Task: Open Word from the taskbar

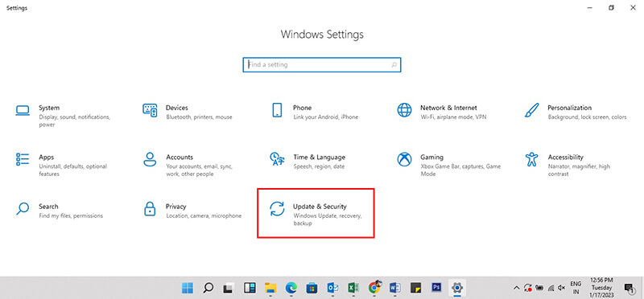Action: [x=394, y=288]
